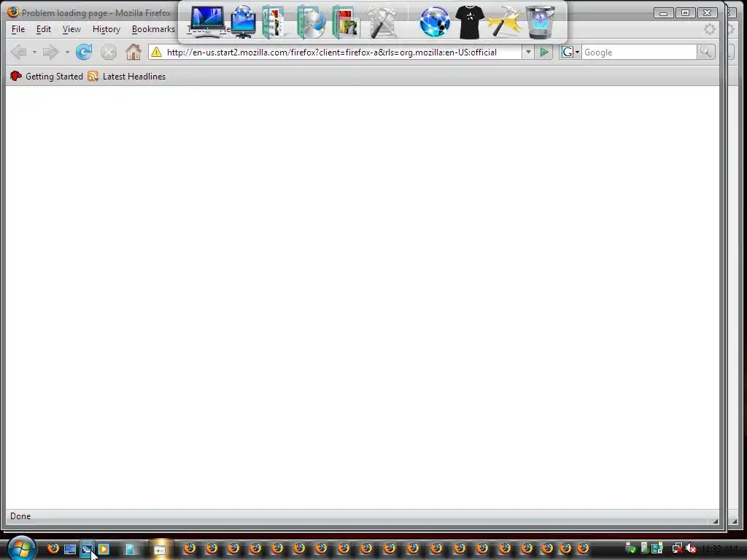
Task: Open the Edit menu
Action: [43, 29]
